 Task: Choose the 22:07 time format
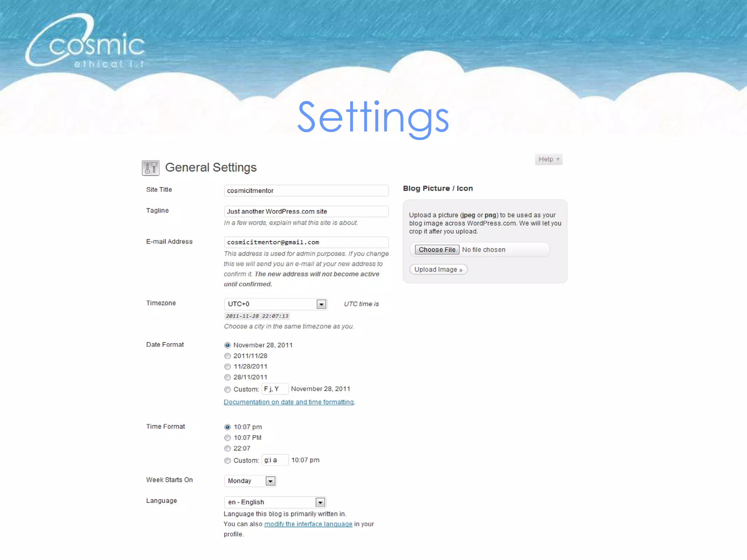(228, 448)
